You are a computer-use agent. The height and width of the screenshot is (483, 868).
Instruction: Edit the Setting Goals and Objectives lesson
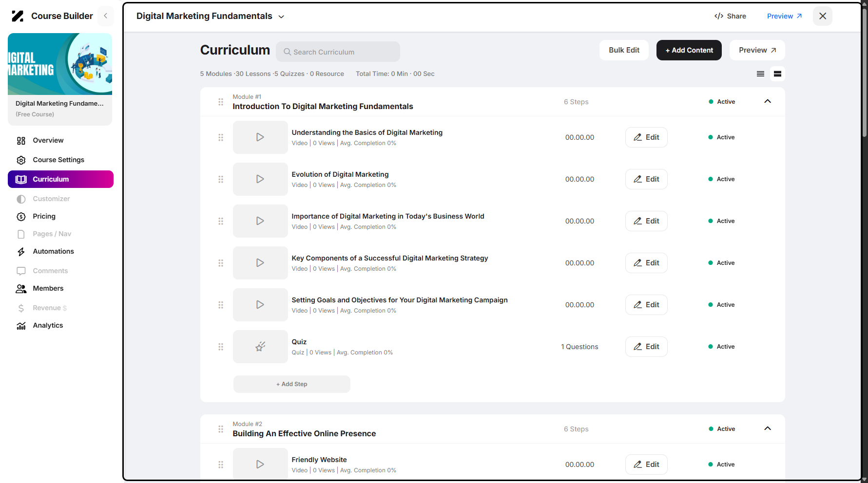click(646, 305)
